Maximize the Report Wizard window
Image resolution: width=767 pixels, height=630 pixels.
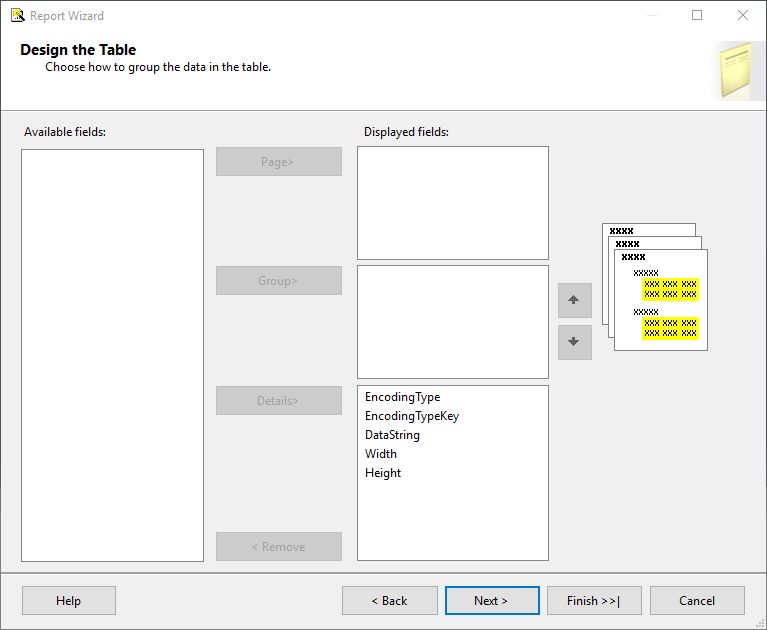click(x=697, y=15)
